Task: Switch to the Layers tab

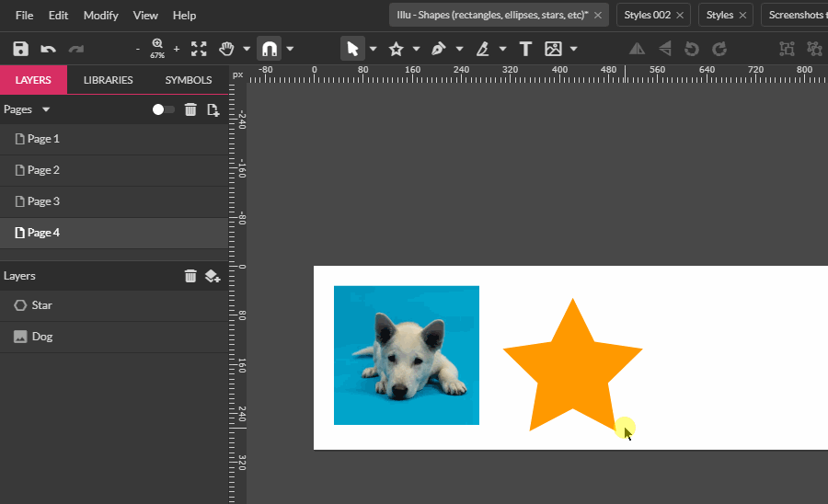Action: pyautogui.click(x=33, y=80)
